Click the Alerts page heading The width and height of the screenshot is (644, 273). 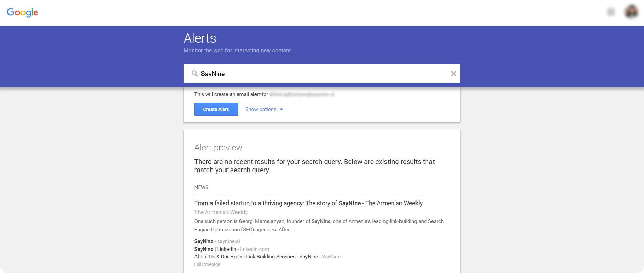click(200, 38)
